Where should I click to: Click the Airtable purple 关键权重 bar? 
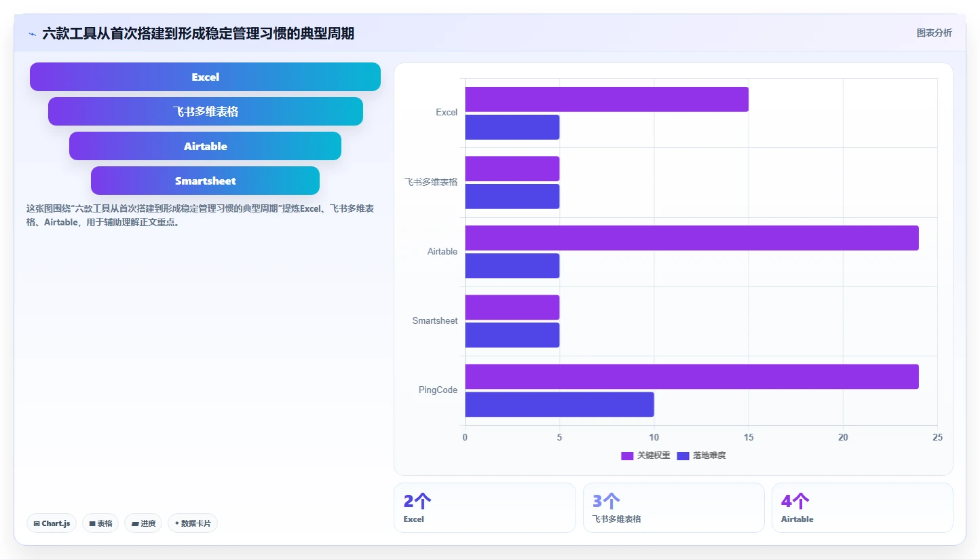[692, 238]
